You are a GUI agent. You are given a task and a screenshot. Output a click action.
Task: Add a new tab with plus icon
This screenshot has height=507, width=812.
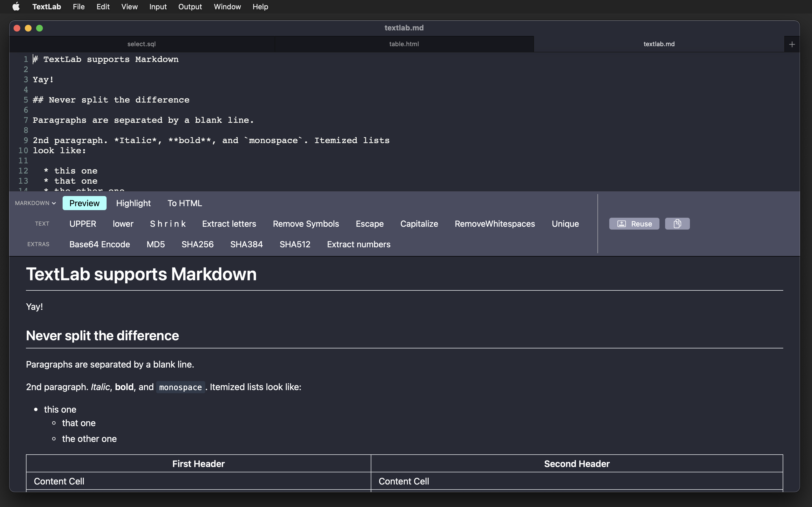point(792,44)
